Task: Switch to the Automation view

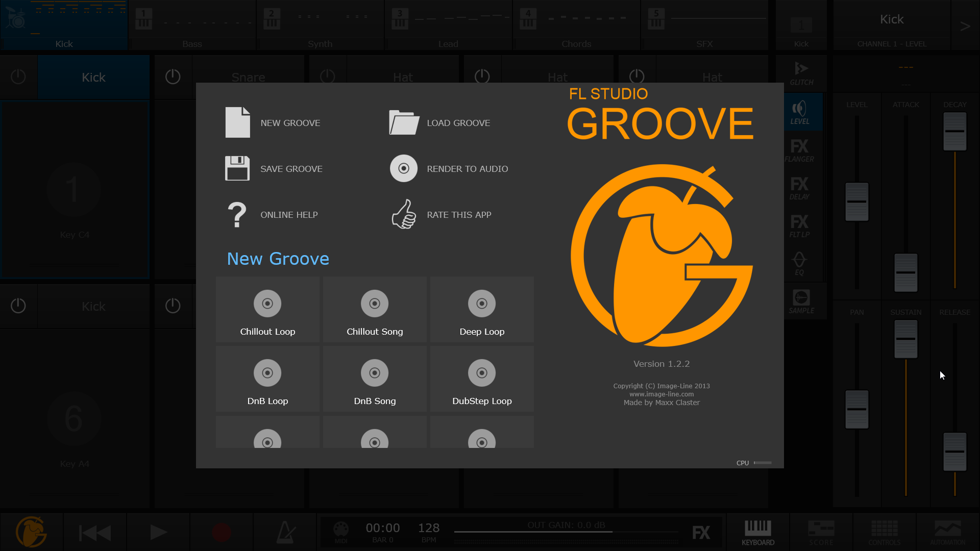Action: [x=948, y=533]
